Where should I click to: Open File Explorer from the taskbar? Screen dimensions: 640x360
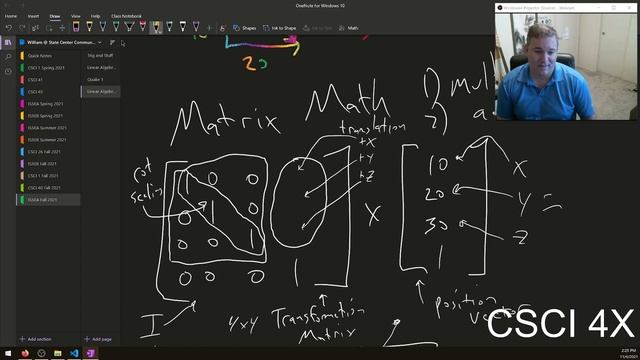pyautogui.click(x=58, y=353)
